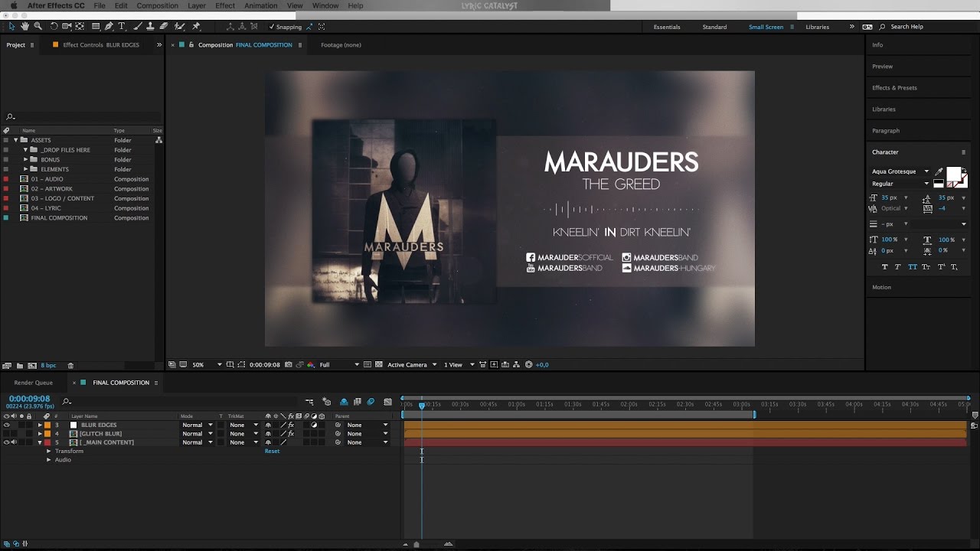Open the 50% magnification dropdown
This screenshot has width=980, height=551.
(207, 365)
